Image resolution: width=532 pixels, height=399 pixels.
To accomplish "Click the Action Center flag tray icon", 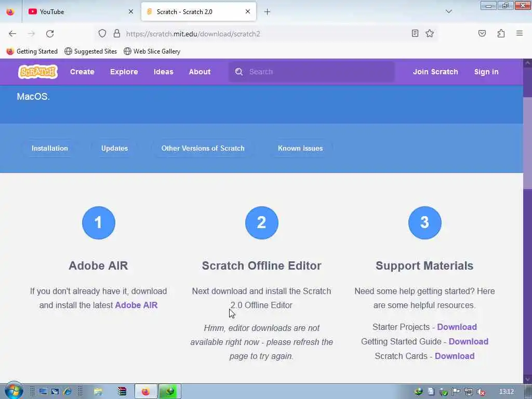I will pyautogui.click(x=456, y=392).
